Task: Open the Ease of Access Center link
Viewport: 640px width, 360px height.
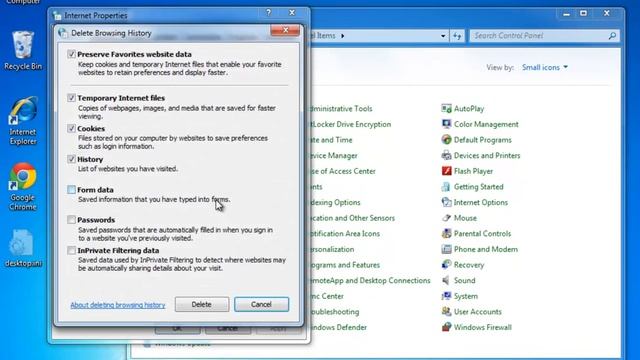Action: (x=343, y=171)
